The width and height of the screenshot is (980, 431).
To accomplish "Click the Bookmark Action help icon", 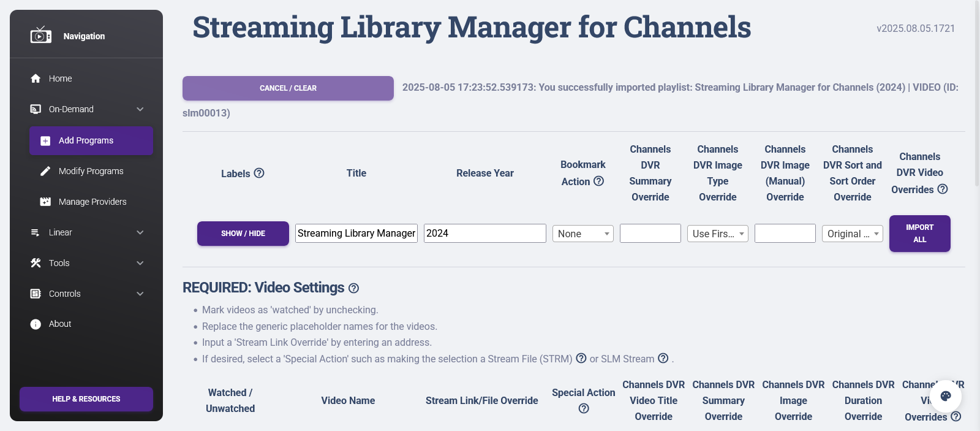I will pyautogui.click(x=599, y=181).
